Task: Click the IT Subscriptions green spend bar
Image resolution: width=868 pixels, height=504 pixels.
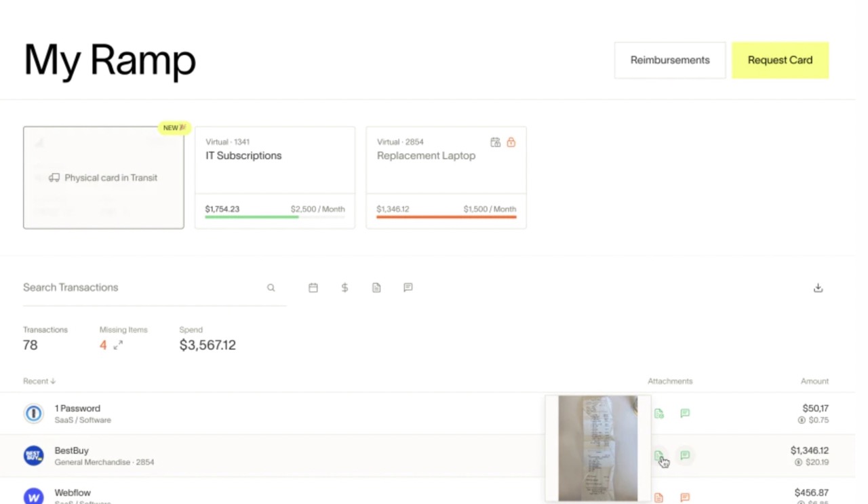Action: (252, 217)
